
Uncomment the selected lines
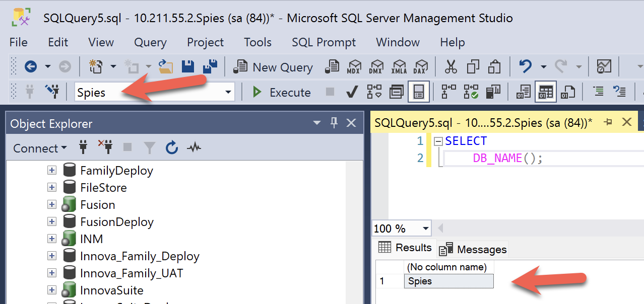[619, 92]
